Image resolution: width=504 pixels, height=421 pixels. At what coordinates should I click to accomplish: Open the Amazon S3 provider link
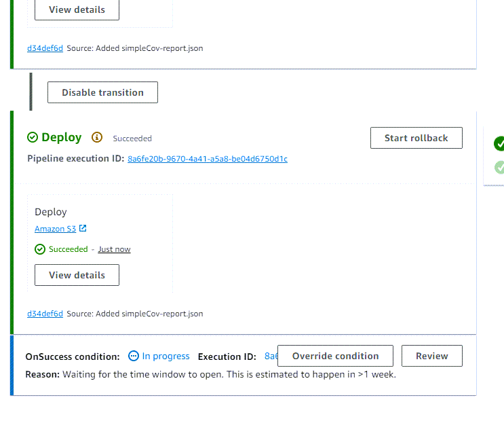coord(55,230)
